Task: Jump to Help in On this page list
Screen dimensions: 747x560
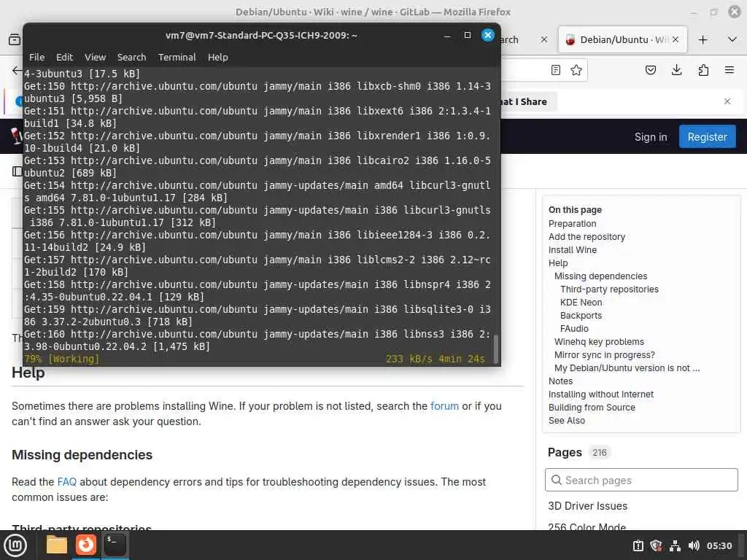Action: click(558, 262)
